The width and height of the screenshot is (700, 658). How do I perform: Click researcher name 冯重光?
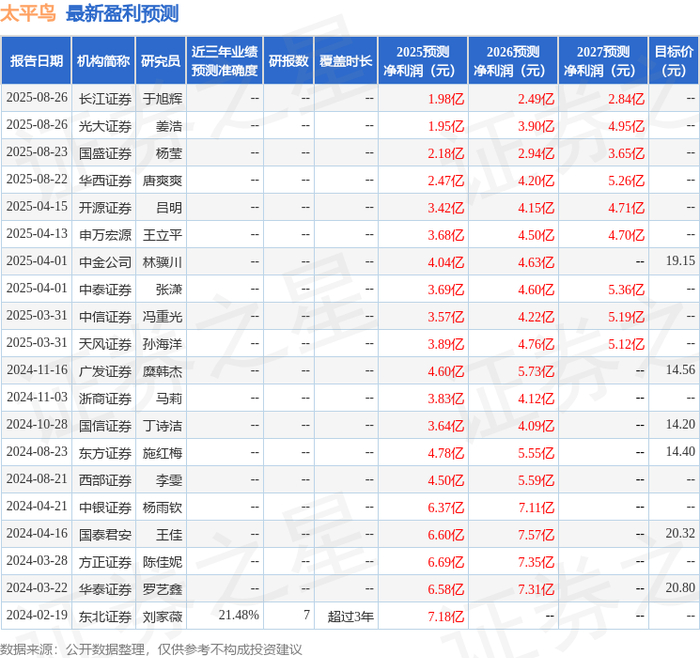pyautogui.click(x=162, y=317)
